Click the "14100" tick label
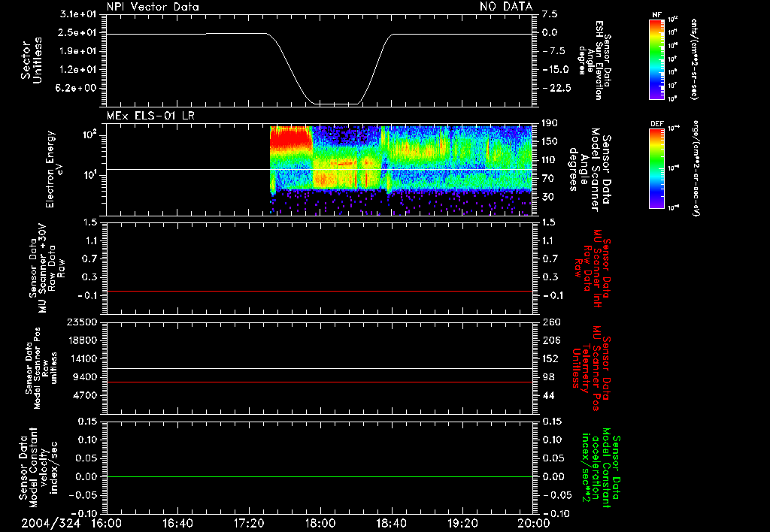This screenshot has height=532, width=770. coord(81,358)
